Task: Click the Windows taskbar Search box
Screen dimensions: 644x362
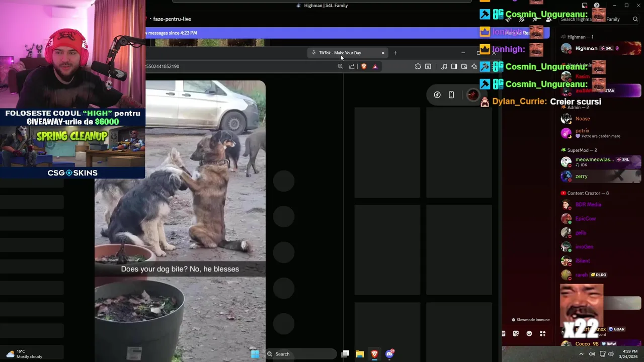Action: pos(300,354)
